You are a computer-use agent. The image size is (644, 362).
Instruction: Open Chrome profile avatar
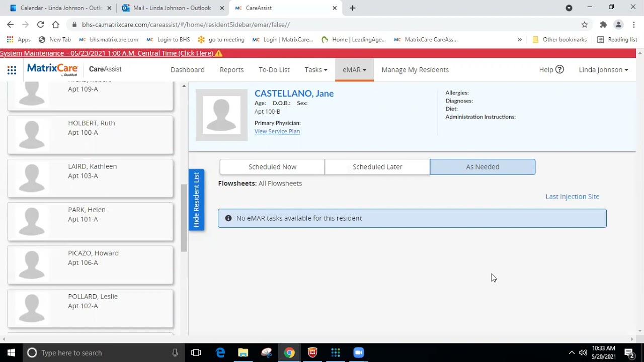(x=618, y=24)
